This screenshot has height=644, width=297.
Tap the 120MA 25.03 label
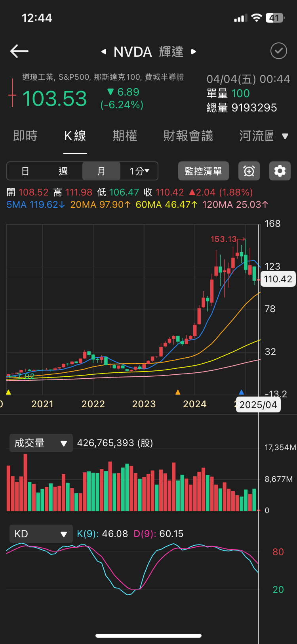pos(235,205)
